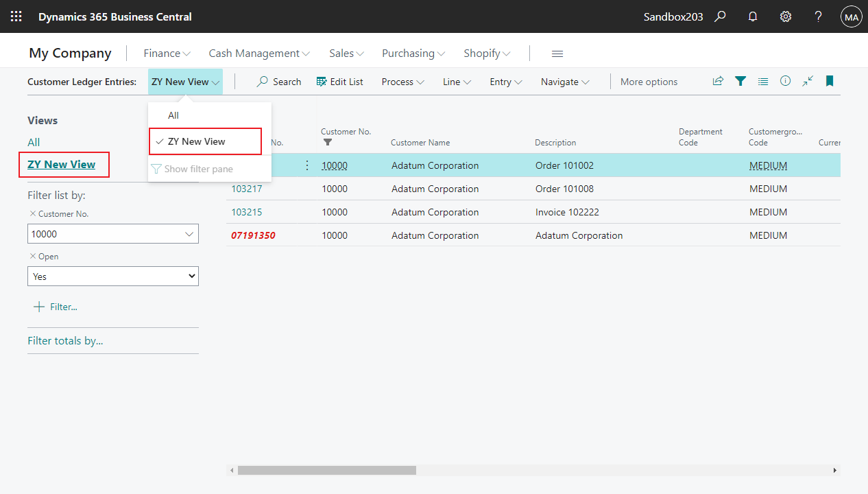
Task: Open the Share page icon
Action: pos(717,81)
